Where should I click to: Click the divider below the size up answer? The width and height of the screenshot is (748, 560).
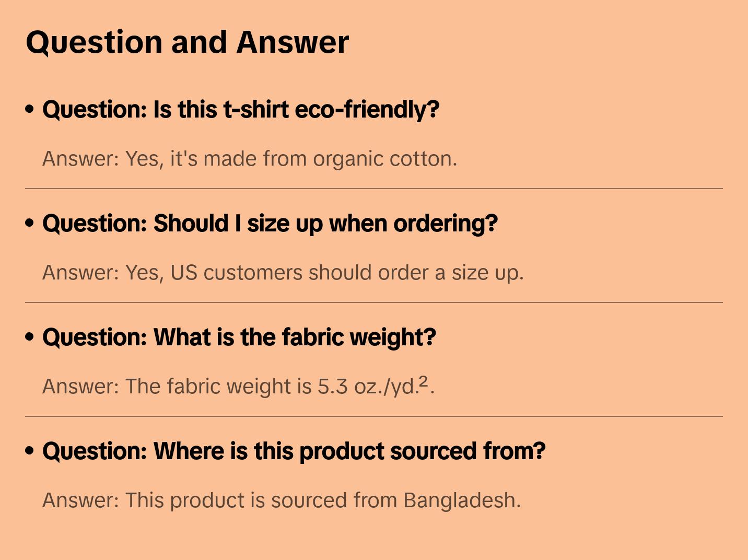pos(374,302)
